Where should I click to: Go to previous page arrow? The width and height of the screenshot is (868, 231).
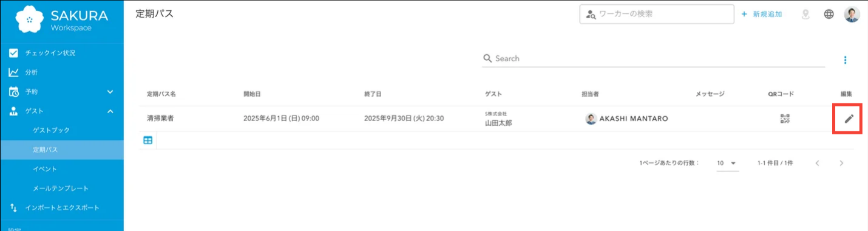point(818,163)
